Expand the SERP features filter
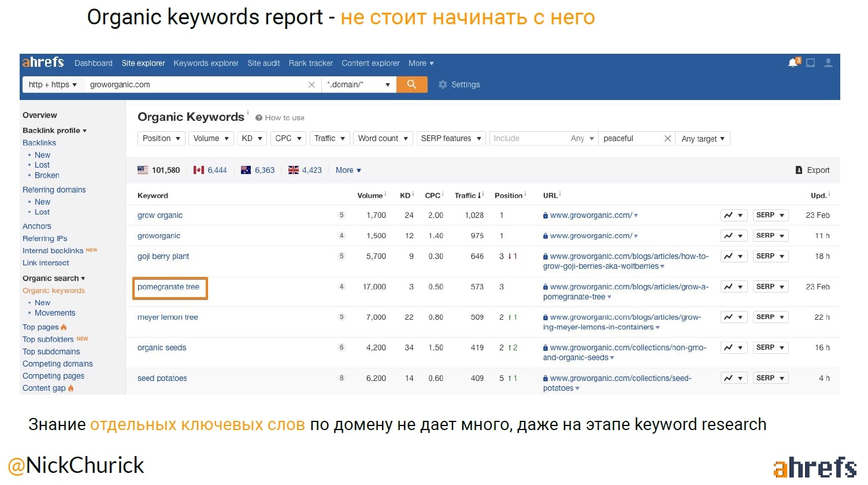Image resolution: width=868 pixels, height=485 pixels. tap(451, 139)
